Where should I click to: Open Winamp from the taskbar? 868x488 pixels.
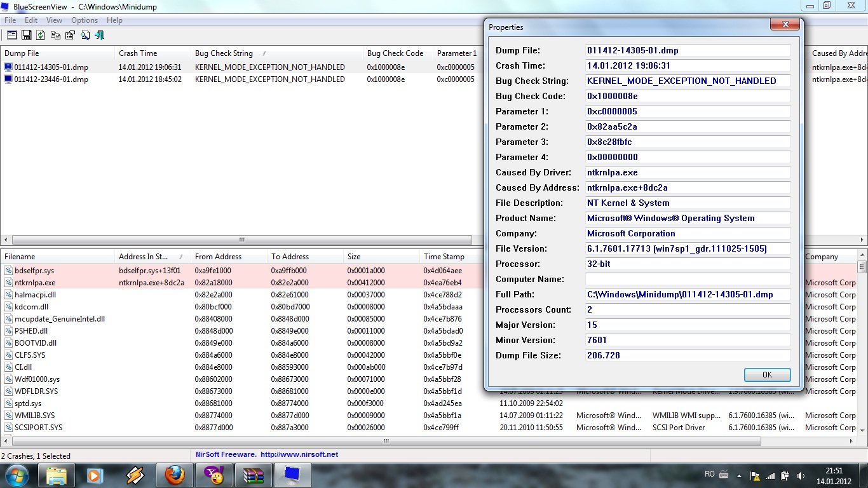click(x=135, y=475)
